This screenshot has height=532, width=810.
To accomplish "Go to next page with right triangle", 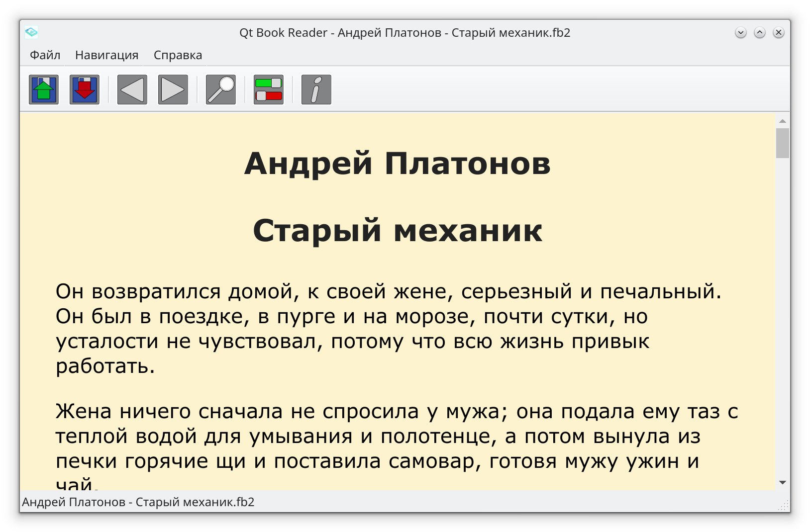I will tap(173, 90).
